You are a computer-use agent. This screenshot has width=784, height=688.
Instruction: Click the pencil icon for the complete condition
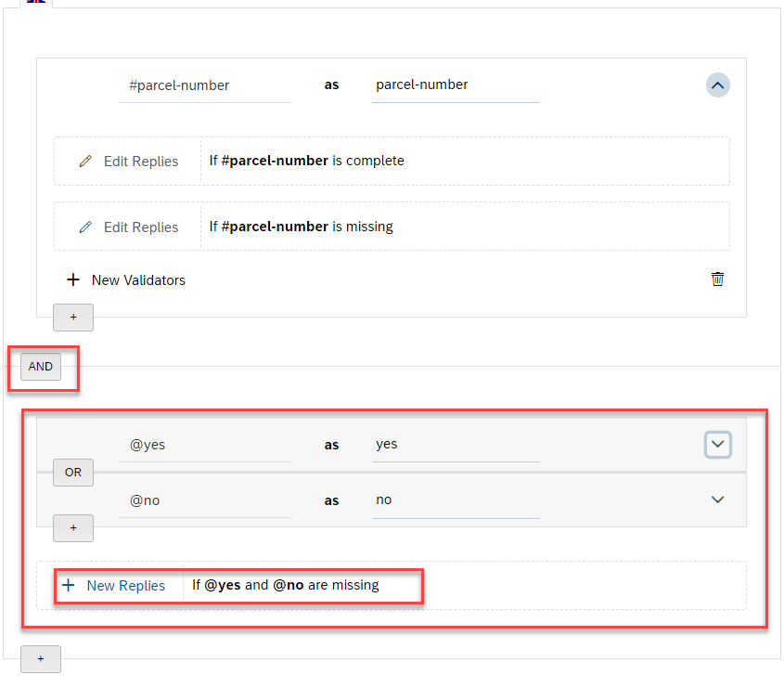coord(85,162)
